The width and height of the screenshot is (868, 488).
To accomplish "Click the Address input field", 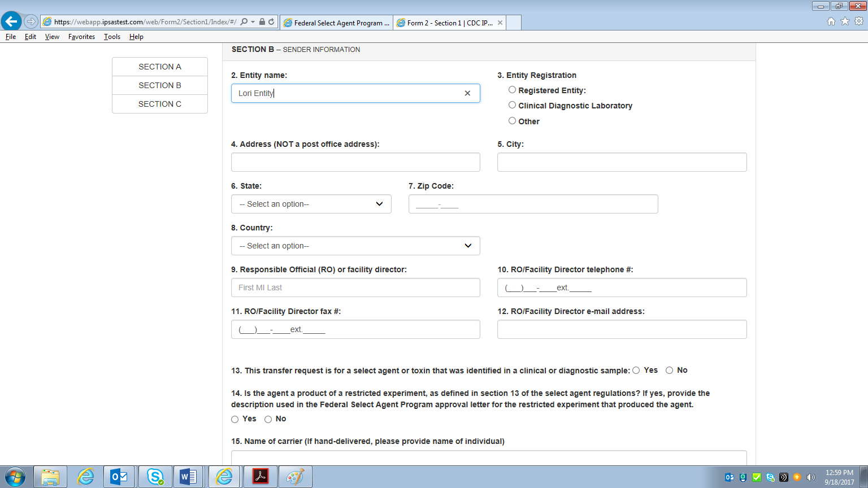I will [x=355, y=162].
